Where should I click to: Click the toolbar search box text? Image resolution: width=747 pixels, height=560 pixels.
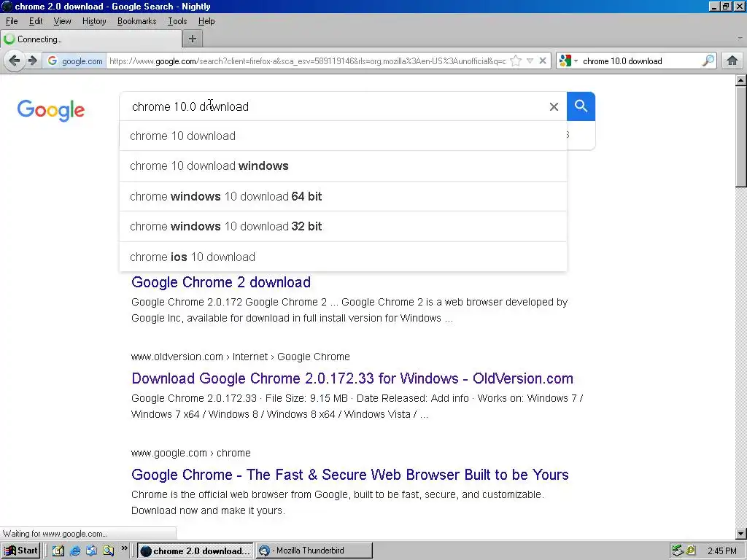click(x=622, y=61)
